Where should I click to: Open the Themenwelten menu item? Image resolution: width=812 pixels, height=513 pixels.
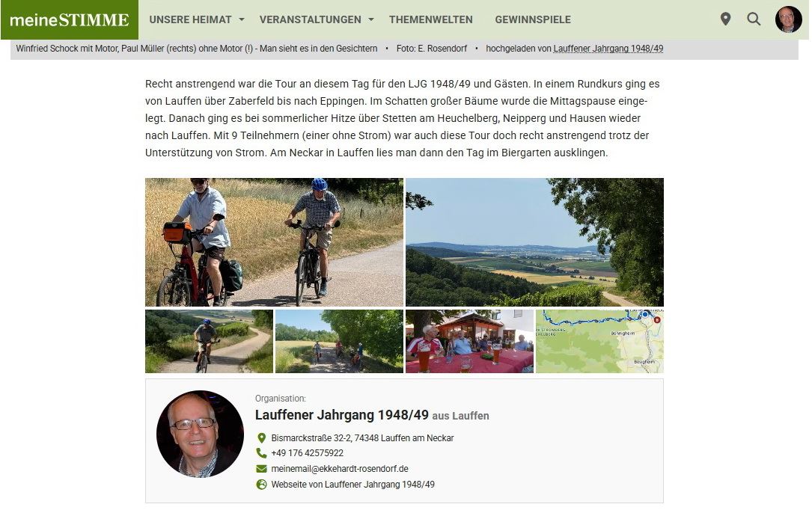[431, 19]
